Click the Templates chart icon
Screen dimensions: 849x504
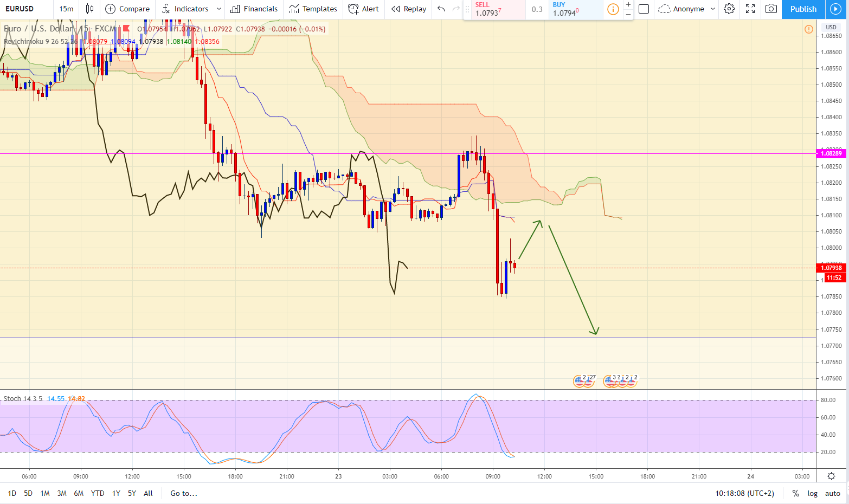pyautogui.click(x=294, y=9)
